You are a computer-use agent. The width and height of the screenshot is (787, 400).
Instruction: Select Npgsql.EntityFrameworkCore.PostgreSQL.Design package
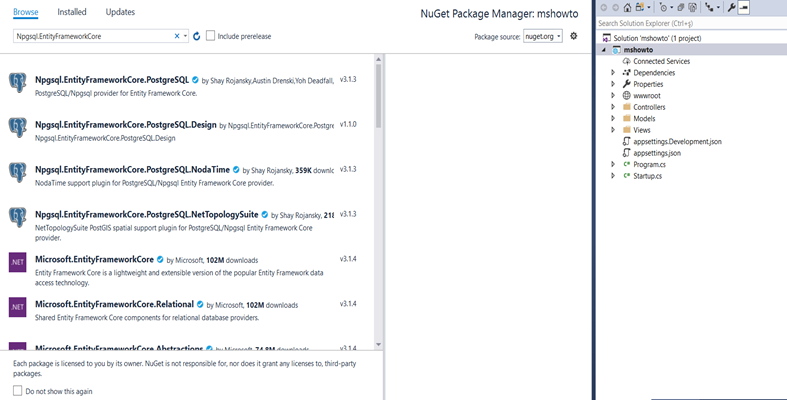click(125, 124)
